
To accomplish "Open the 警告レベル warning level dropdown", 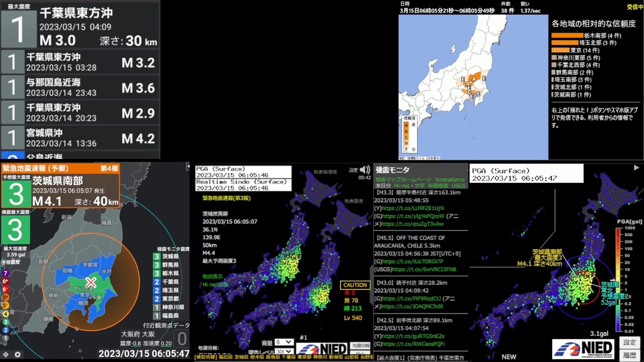I will point(284,351).
